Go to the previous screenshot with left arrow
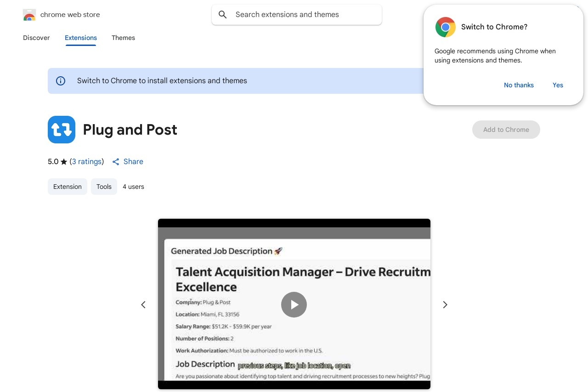The image size is (588, 392). click(143, 305)
